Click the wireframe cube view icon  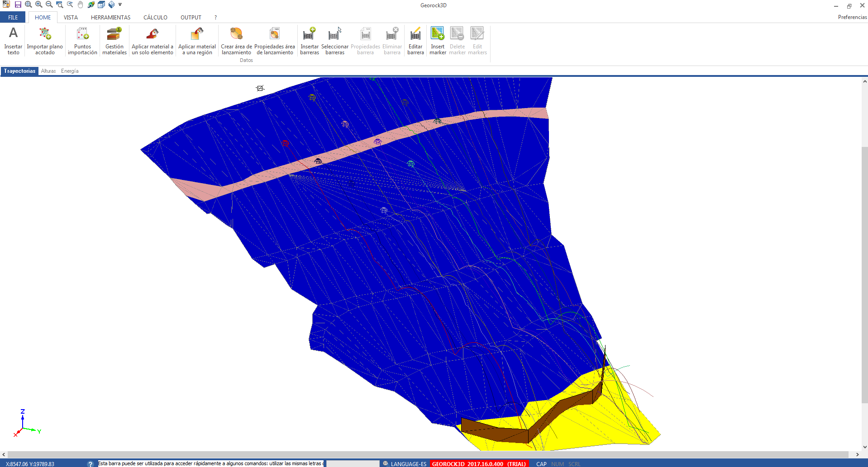tap(101, 5)
